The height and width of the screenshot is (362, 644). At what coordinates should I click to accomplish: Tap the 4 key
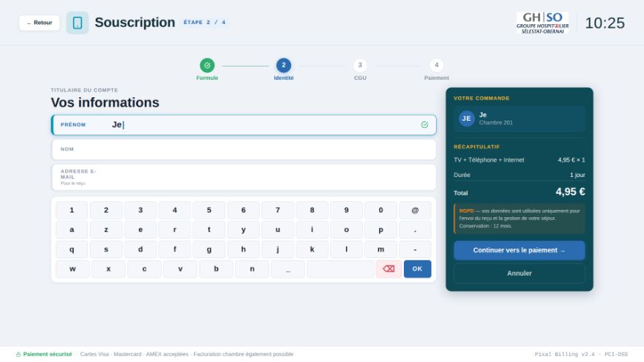pyautogui.click(x=175, y=210)
